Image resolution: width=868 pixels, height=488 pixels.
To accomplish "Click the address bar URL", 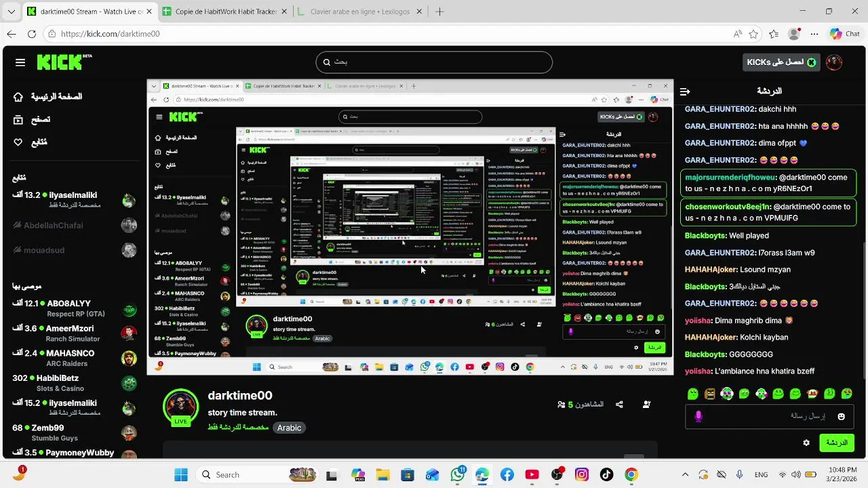I will (x=111, y=34).
